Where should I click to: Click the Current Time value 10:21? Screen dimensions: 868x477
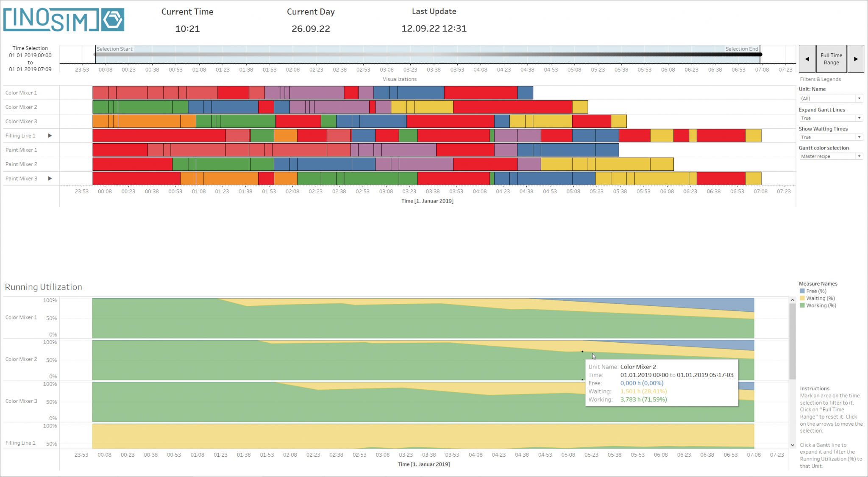pyautogui.click(x=187, y=29)
